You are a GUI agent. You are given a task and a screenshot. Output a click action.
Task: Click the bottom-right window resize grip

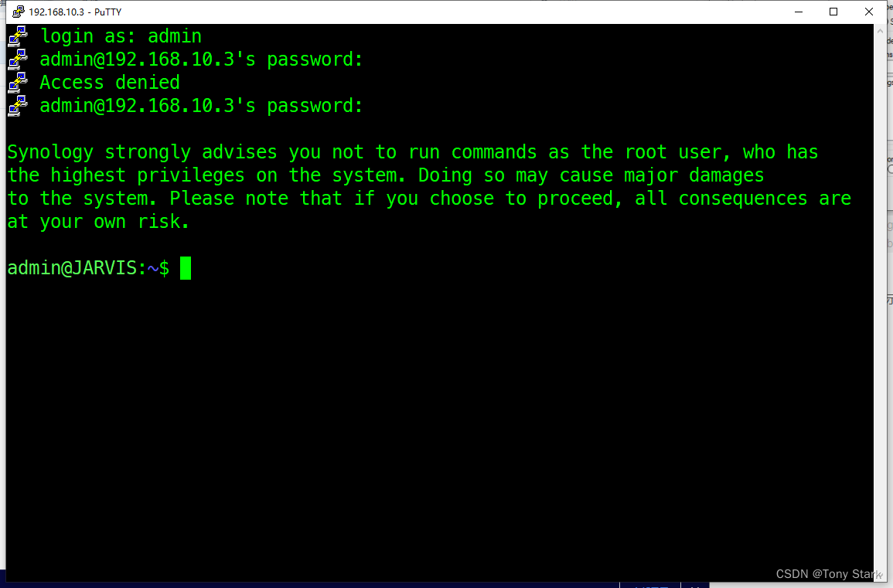click(881, 576)
